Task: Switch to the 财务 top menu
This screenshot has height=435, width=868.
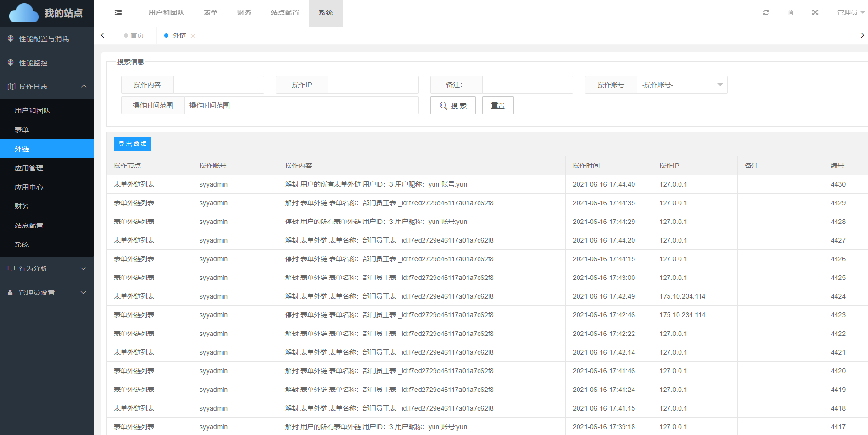Action: [x=244, y=13]
